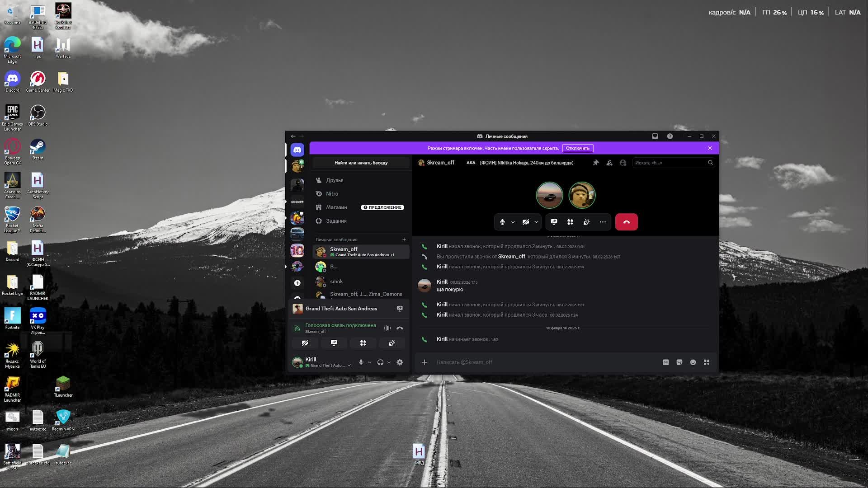868x488 pixels.
Task: Open the emoji picker
Action: [693, 362]
